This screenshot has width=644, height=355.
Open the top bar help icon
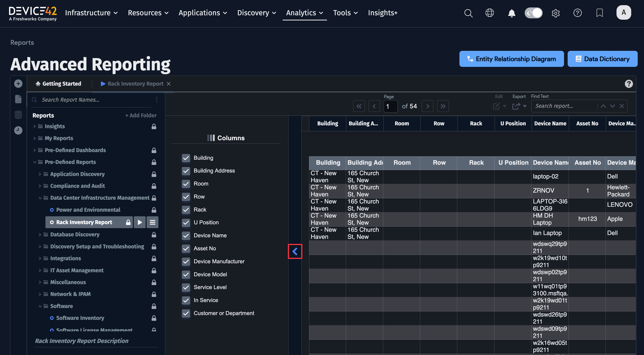(x=578, y=13)
